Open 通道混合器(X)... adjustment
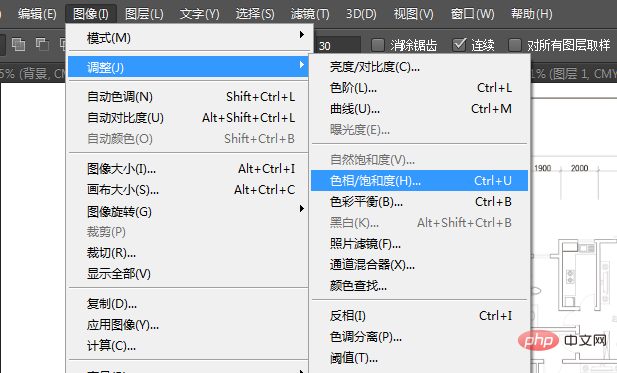This screenshot has height=373, width=617. (419, 265)
